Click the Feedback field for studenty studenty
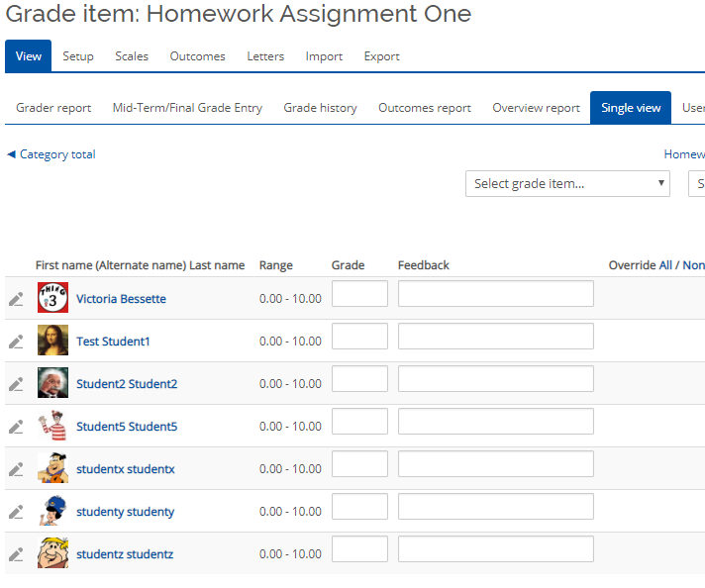 coord(495,506)
